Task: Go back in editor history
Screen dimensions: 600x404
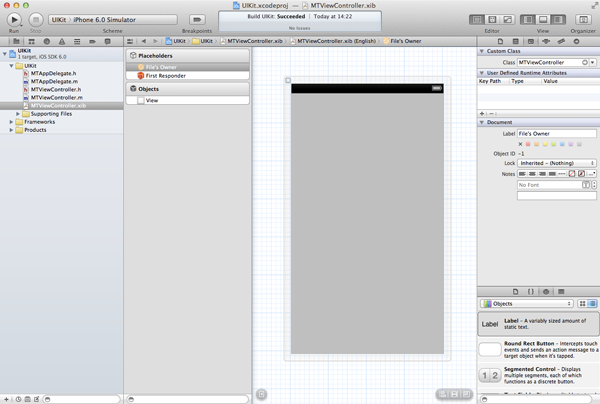Action: 144,41
